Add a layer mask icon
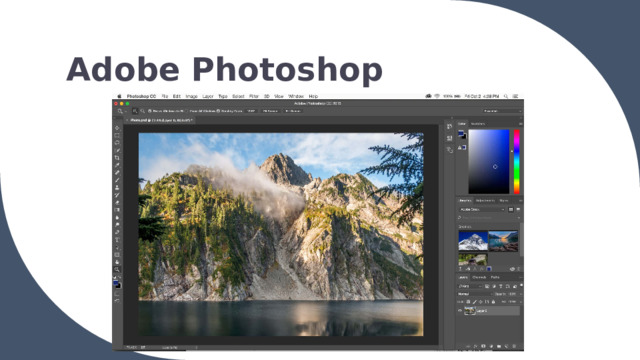 pos(483,346)
